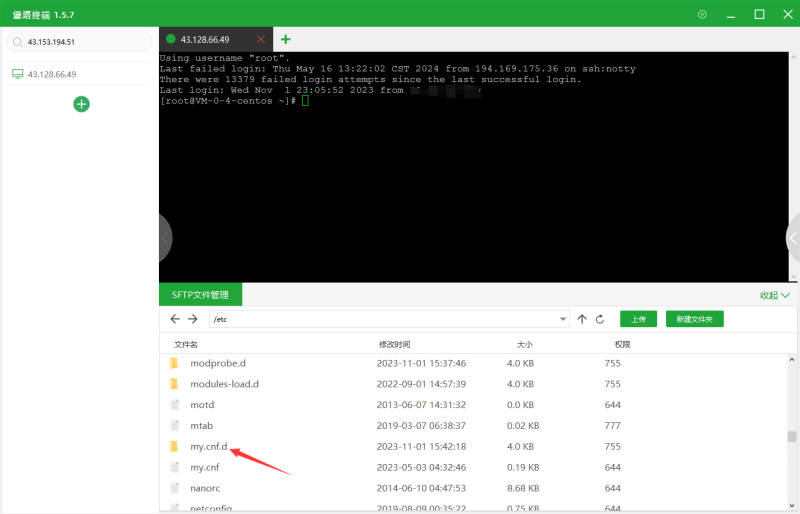Click the file icon of nanorc

(x=174, y=488)
